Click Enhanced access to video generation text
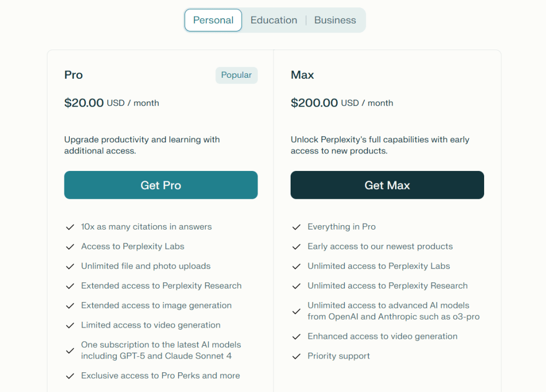The width and height of the screenshot is (546, 392). (382, 337)
